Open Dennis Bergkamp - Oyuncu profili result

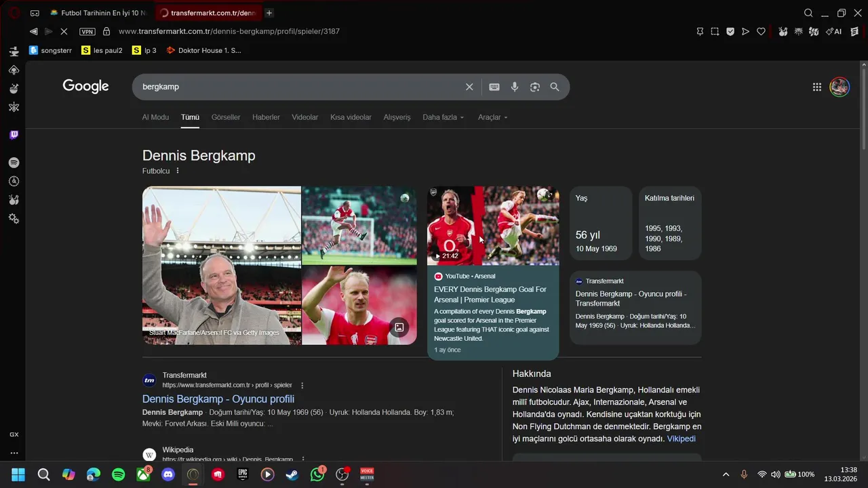218,399
